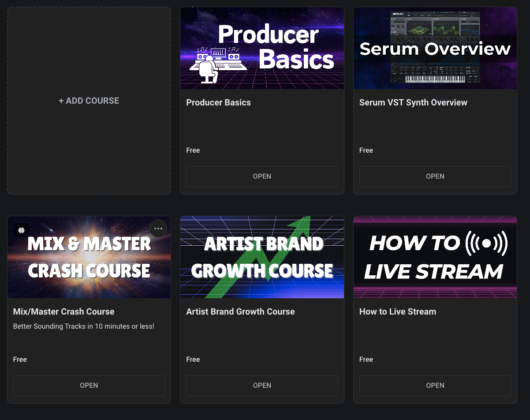The image size is (530, 420).
Task: Click the brain icon on Mix/Master thumbnail
Action: coord(21,230)
